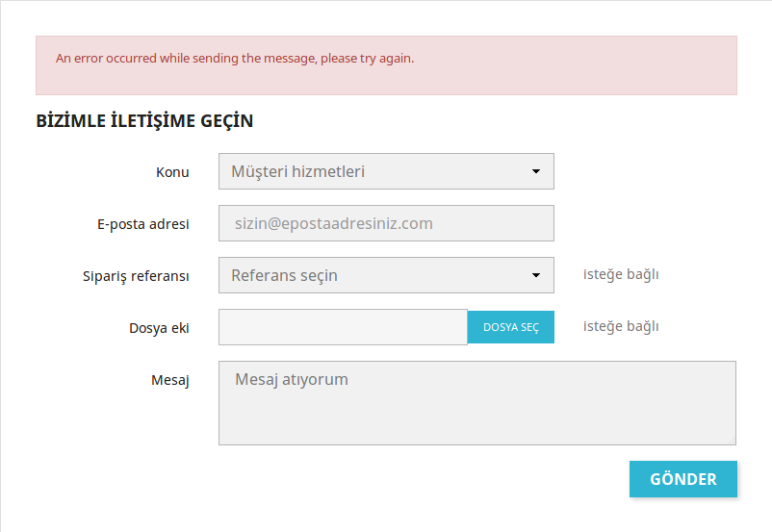Expand the Referans seçin dropdown
Image resolution: width=772 pixels, height=532 pixels.
(386, 275)
